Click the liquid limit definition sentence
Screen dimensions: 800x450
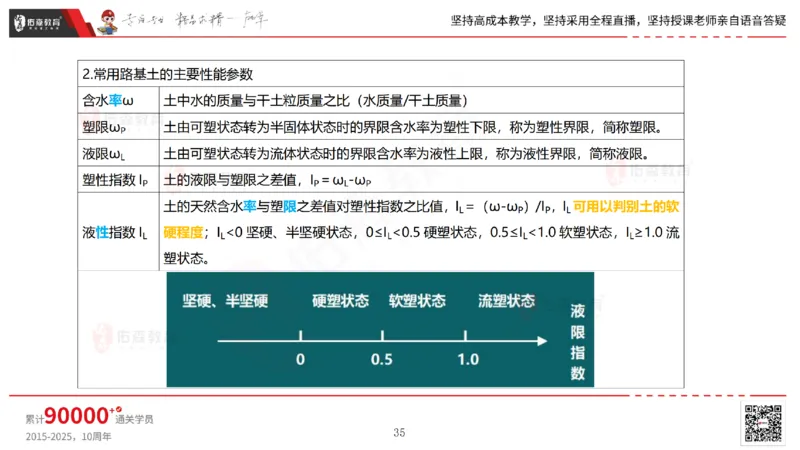pyautogui.click(x=407, y=154)
